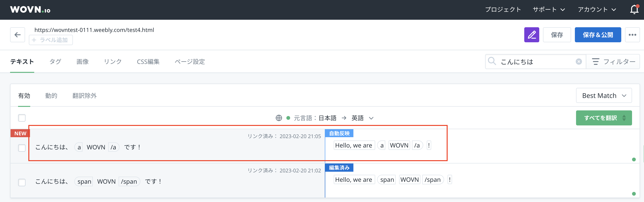This screenshot has width=644, height=202.
Task: Click the 保存＆公開 button
Action: 598,35
